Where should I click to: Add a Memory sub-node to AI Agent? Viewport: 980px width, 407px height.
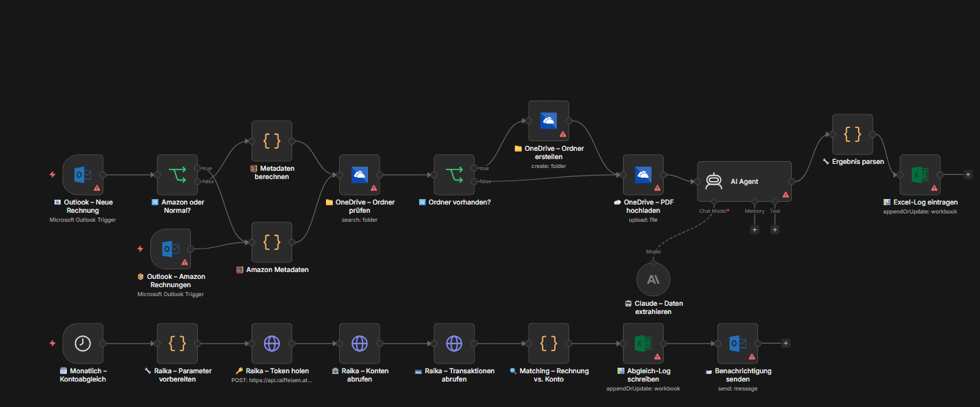(x=755, y=229)
